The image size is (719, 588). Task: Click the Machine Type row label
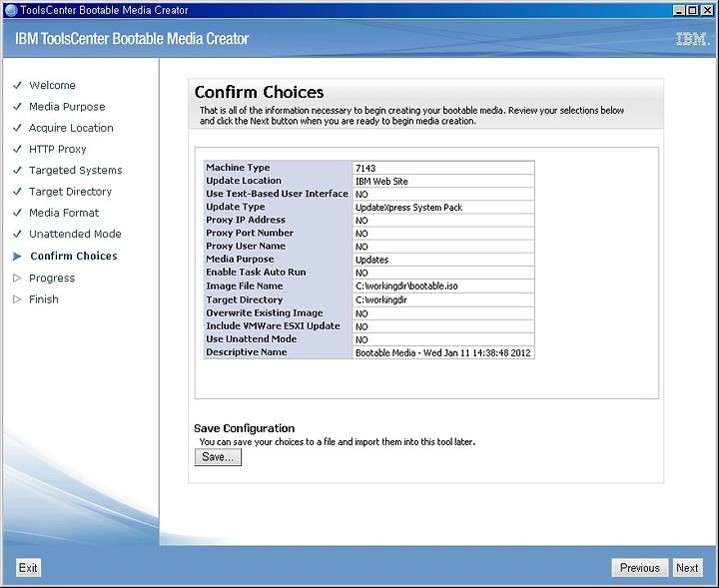pos(238,168)
